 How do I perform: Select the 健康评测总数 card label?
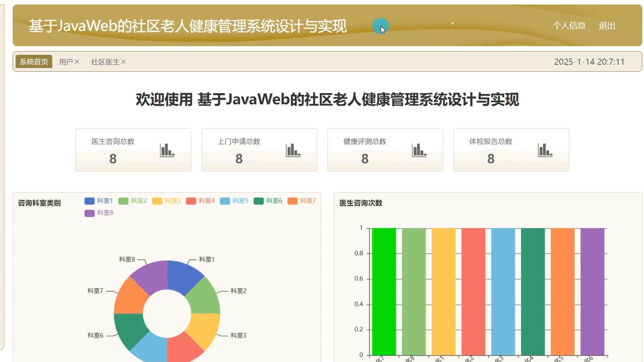point(365,141)
